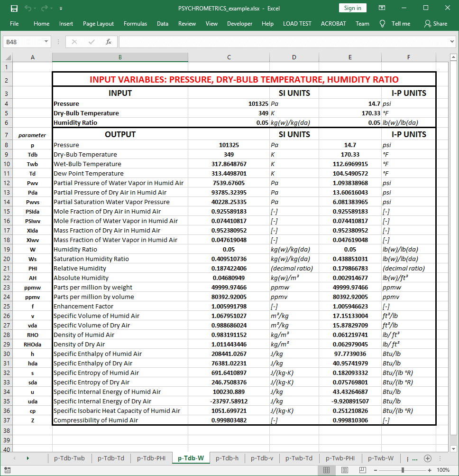The image size is (459, 476).
Task: Show hidden sheet tabs via ellipsis control
Action: (x=414, y=459)
